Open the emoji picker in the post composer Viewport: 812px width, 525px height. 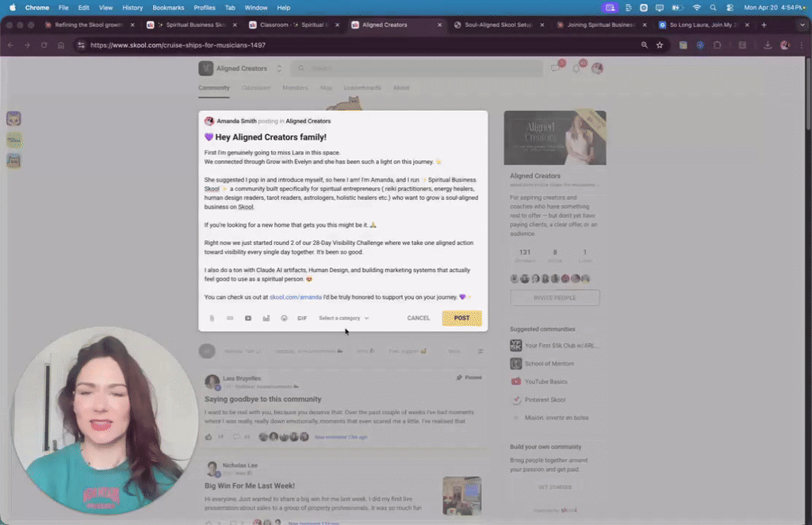click(x=284, y=318)
